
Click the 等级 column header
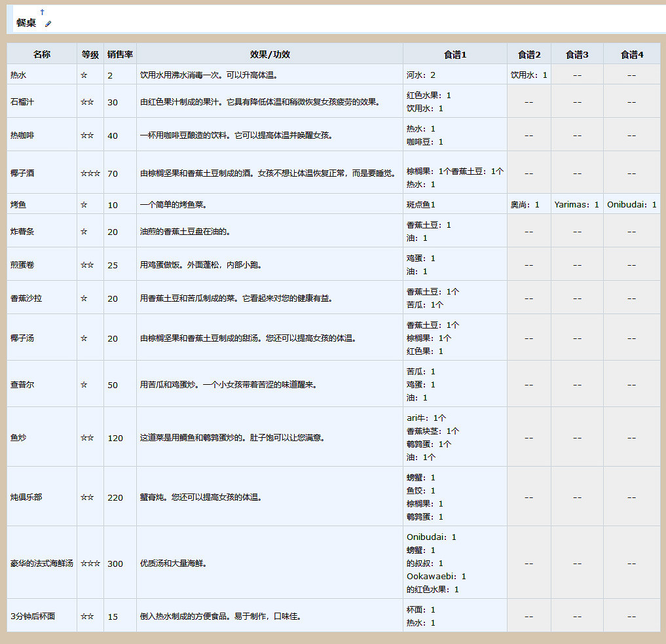90,54
